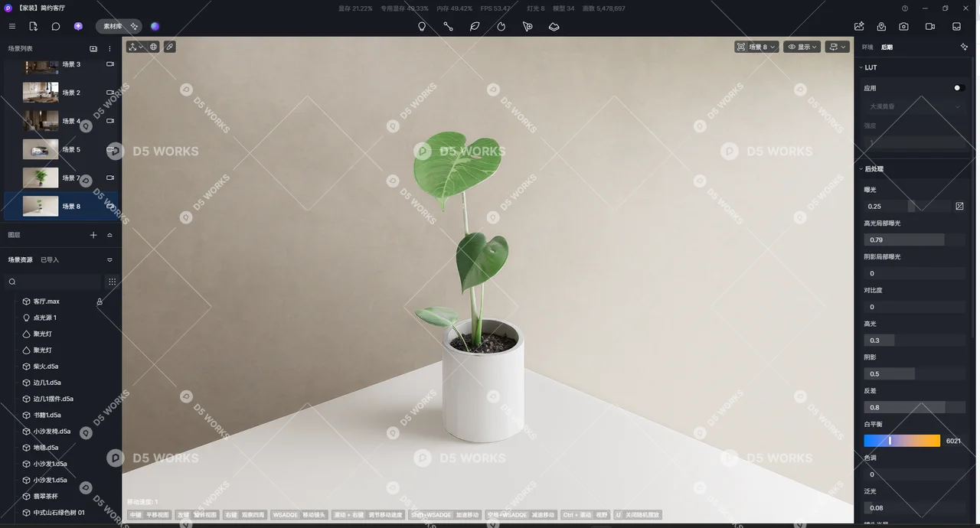Open the axis gizmo dropdown
Viewport: 980px width, 528px height.
point(136,47)
